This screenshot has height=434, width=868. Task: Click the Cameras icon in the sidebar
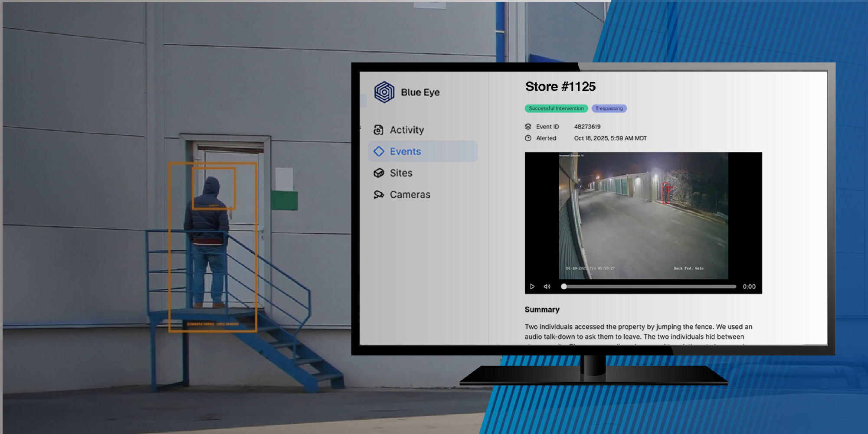pos(379,195)
